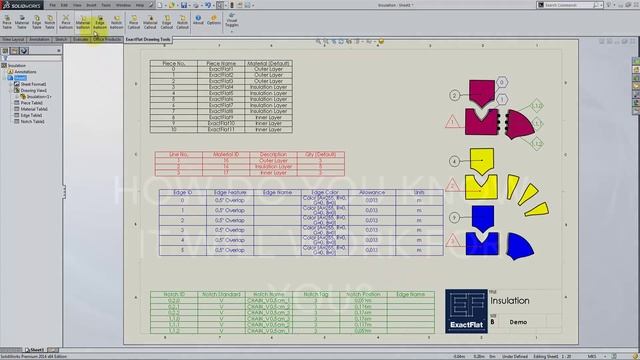Viewport: 640px width, 360px height.
Task: Open the Tools menu
Action: (x=106, y=5)
